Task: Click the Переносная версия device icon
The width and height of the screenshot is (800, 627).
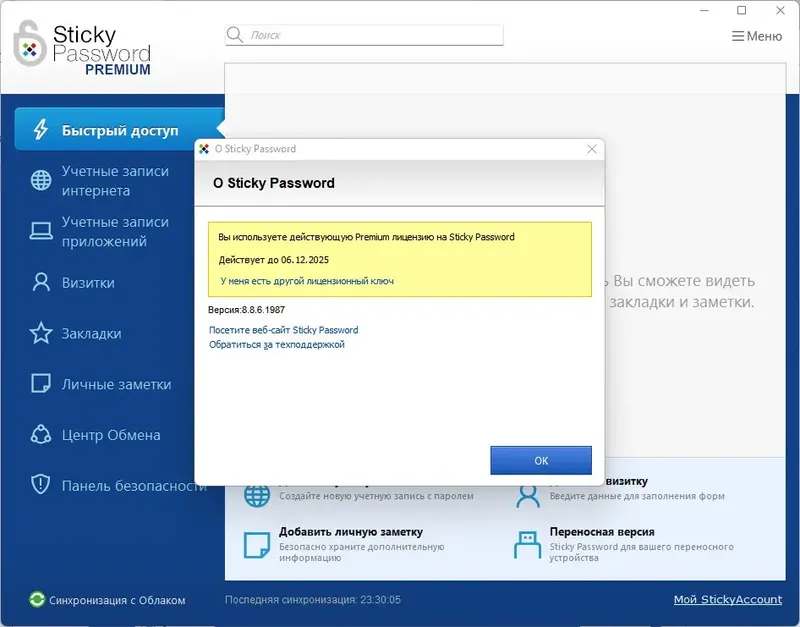Action: point(526,545)
